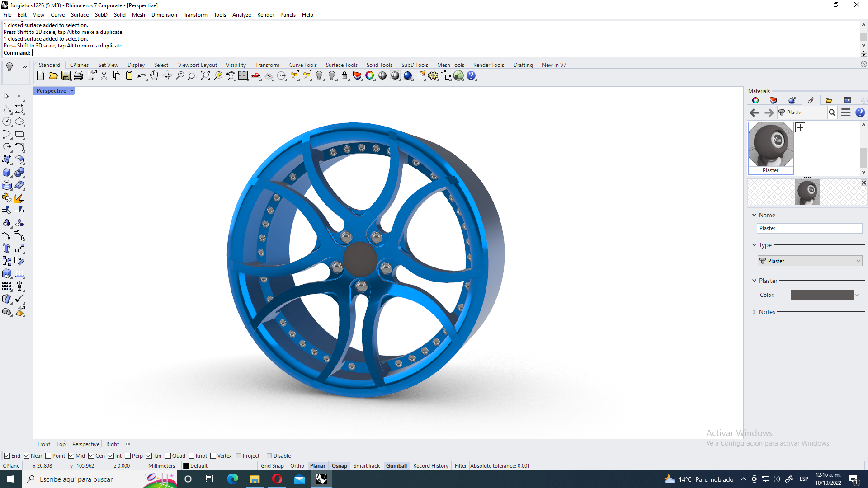Screen dimensions: 868x488
Task: Select the Circle tool in the sidebar
Action: [7, 122]
